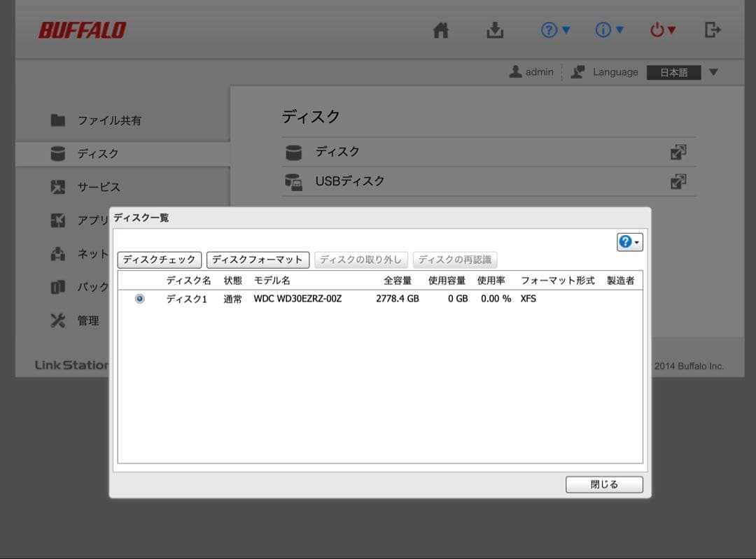Open the info dropdown arrow in top bar
The width and height of the screenshot is (756, 559).
coord(620,29)
